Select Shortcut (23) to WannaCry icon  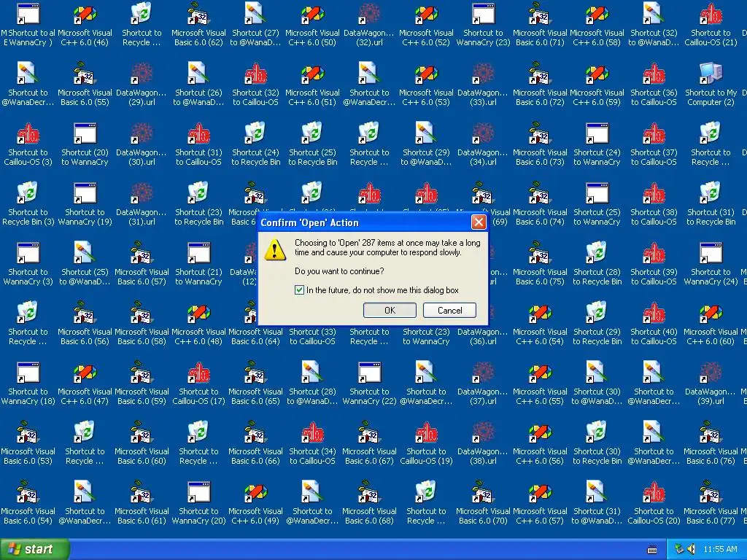click(426, 336)
